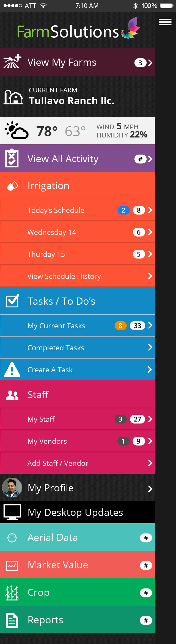This screenshot has height=644, width=176.
Task: Tap the hamburger menu icon
Action: click(x=165, y=22)
